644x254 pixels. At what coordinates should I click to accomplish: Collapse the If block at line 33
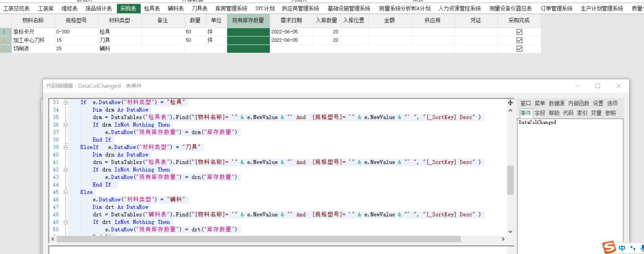[x=66, y=103]
